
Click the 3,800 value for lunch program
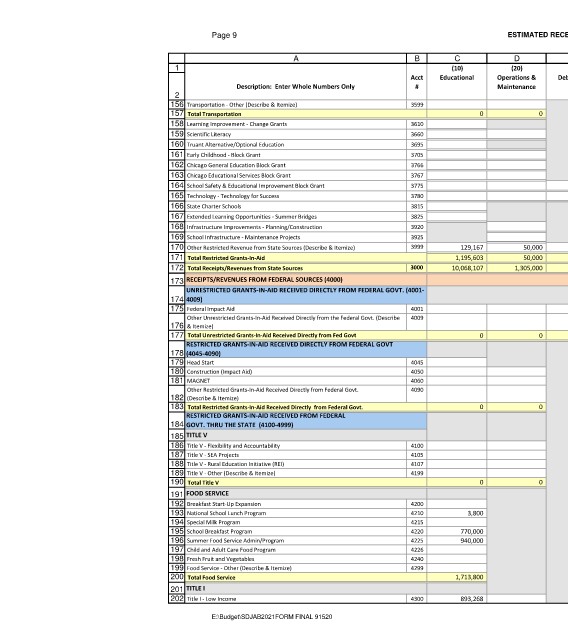[476, 513]
